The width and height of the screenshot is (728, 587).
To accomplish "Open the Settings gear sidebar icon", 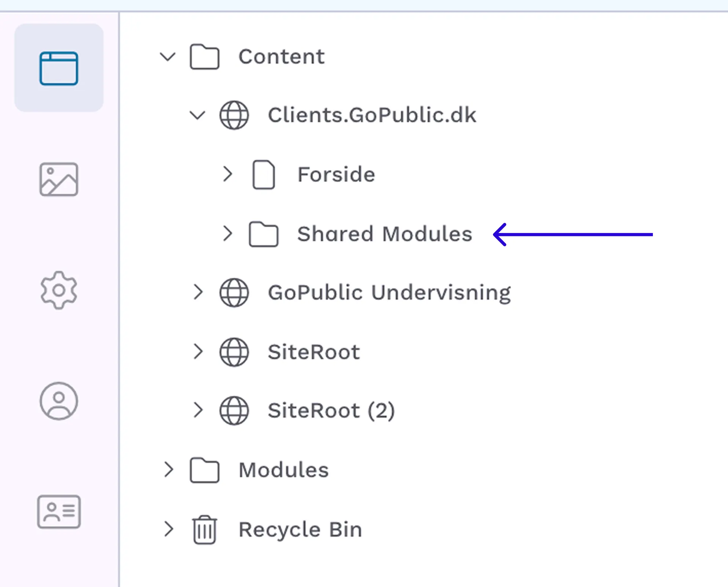I will click(x=59, y=290).
